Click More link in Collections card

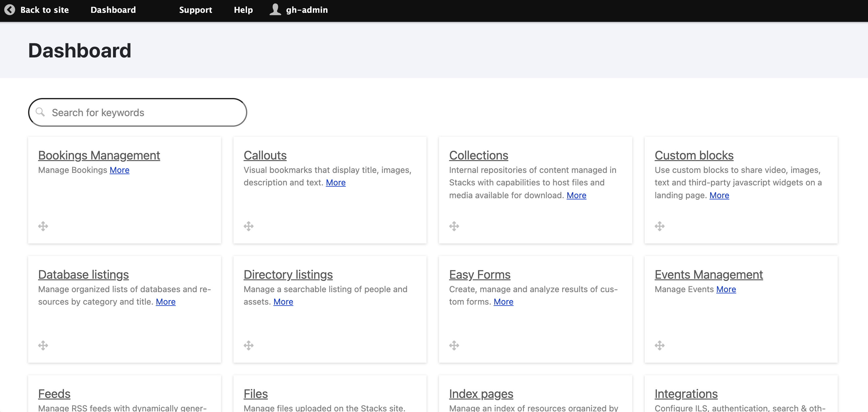pyautogui.click(x=576, y=195)
